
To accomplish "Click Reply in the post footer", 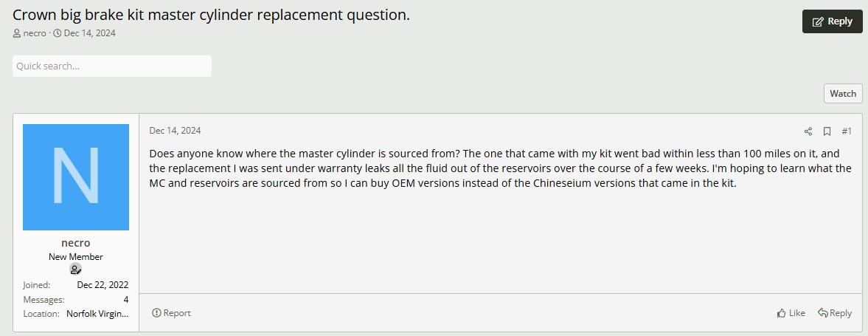I will [835, 313].
